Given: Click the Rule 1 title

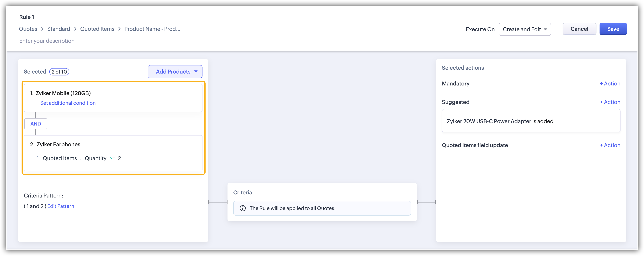Looking at the screenshot, I should click(x=27, y=17).
